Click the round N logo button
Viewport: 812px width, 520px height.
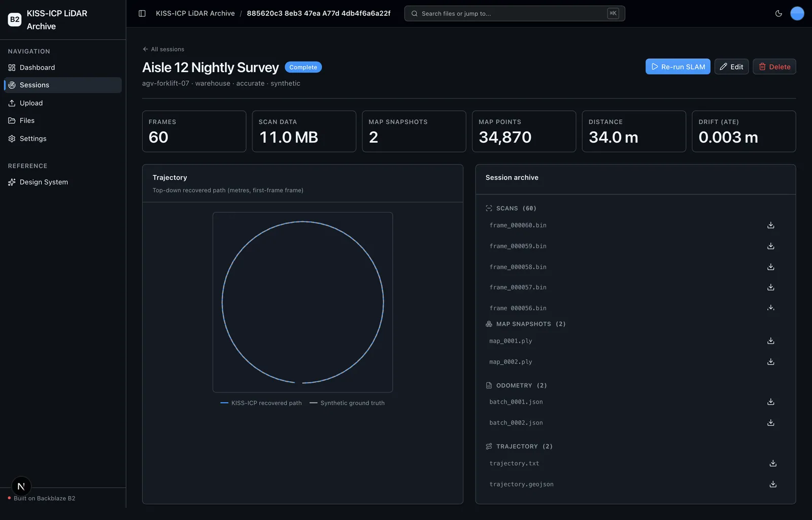pyautogui.click(x=21, y=486)
